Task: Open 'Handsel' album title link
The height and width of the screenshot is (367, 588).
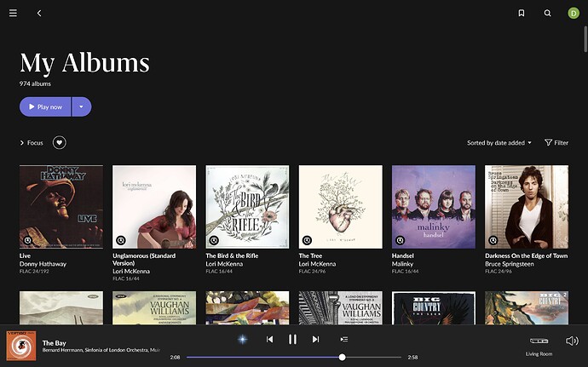Action: pos(403,255)
